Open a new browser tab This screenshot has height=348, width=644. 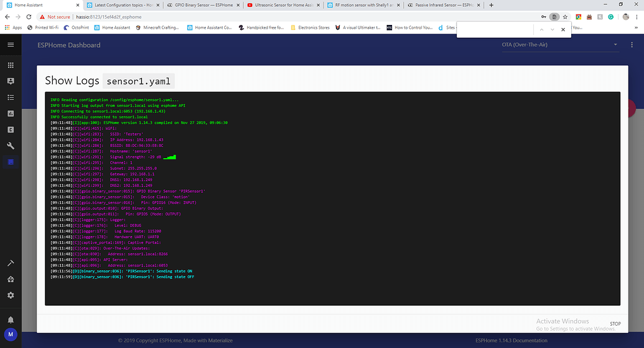coord(491,5)
